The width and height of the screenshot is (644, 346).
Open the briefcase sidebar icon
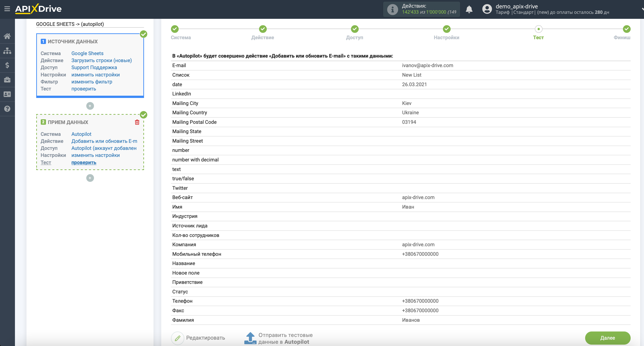pos(7,80)
